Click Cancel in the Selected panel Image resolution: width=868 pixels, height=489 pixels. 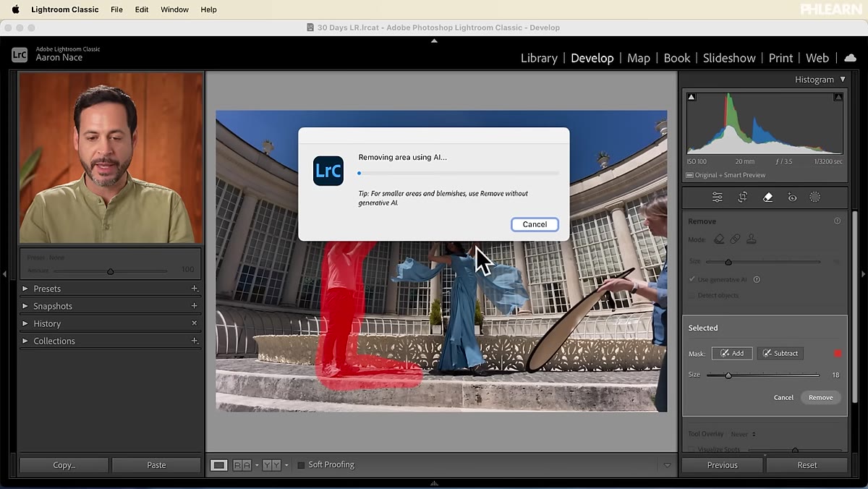coord(783,397)
